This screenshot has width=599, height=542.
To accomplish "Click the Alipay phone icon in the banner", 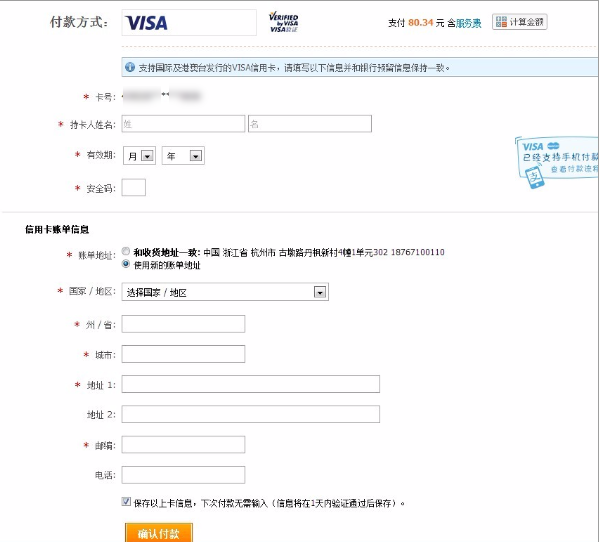I will [534, 176].
